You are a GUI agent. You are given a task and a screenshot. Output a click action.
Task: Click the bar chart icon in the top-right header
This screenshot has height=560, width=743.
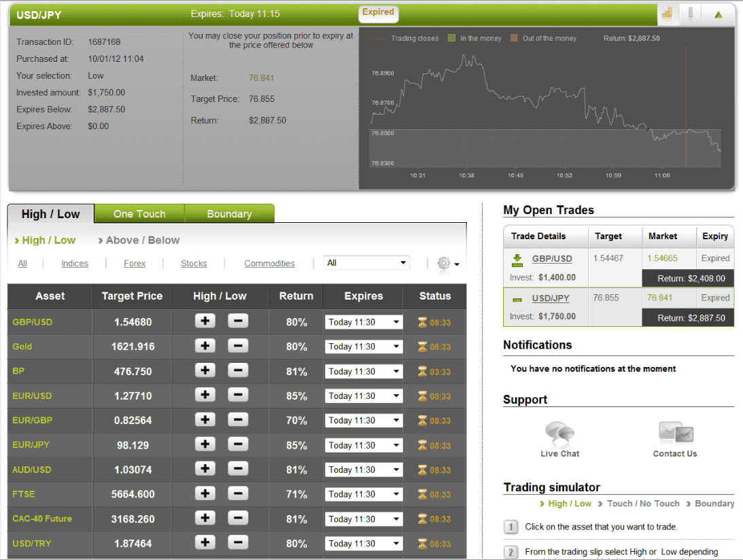[x=668, y=14]
